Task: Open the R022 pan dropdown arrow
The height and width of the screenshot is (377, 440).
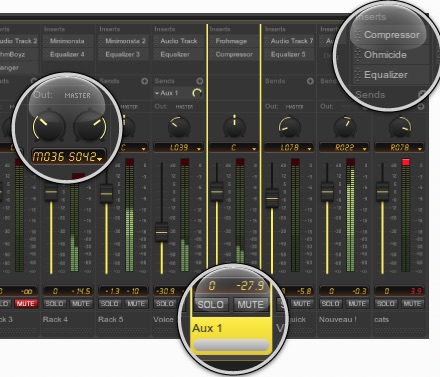Action: coord(364,149)
